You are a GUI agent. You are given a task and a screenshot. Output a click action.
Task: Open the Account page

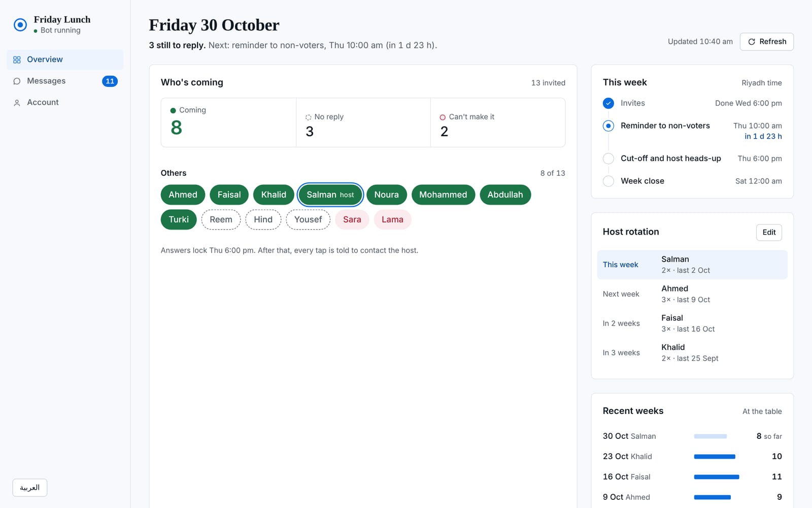point(65,103)
